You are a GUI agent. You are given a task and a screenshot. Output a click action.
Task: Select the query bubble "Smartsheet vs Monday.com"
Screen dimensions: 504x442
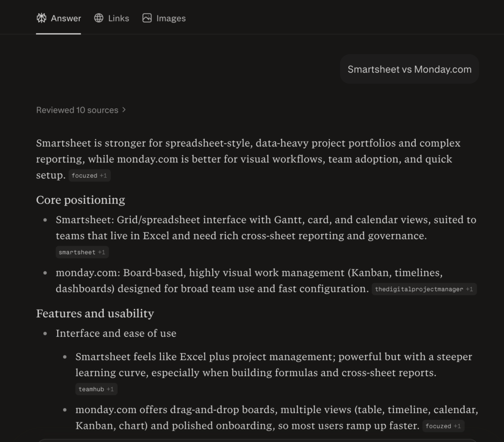point(409,69)
